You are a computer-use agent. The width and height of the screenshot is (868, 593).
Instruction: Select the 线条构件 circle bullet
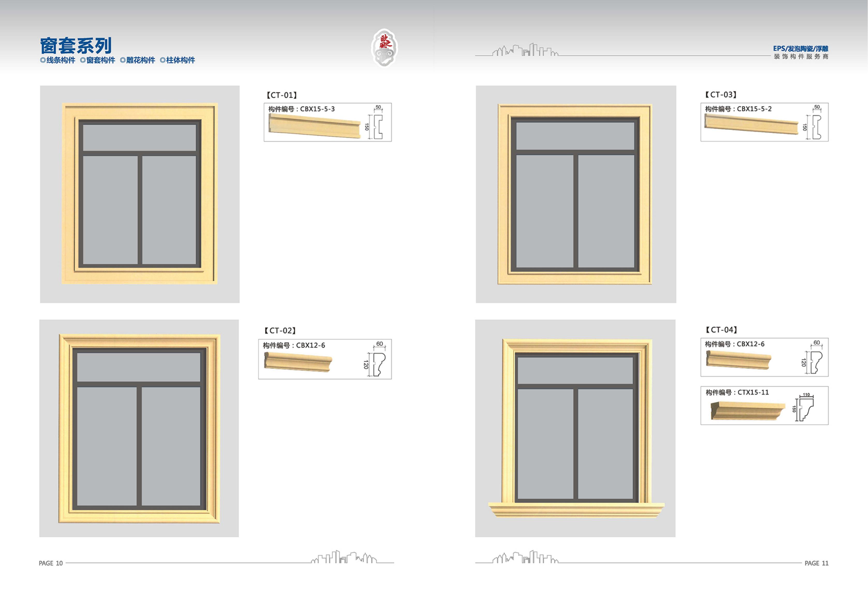(43, 60)
